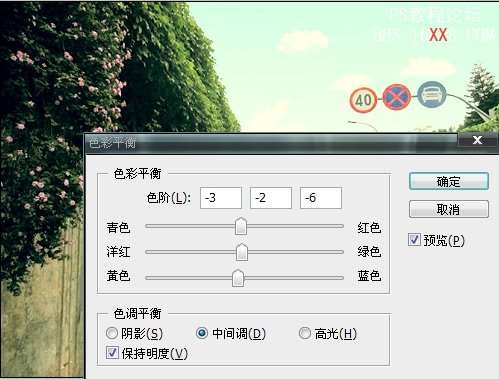Click the third 色阶 field showing -6
This screenshot has height=379, width=499.
coord(321,198)
